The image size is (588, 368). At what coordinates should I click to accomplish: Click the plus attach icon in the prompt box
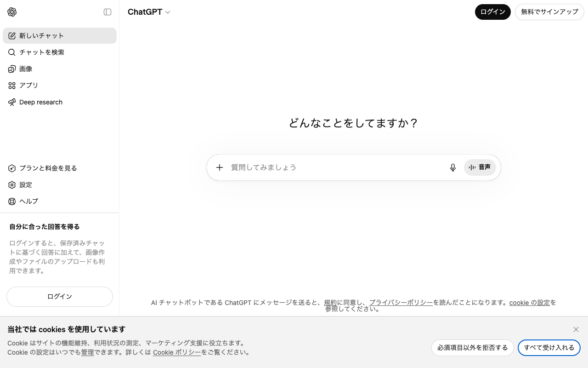220,167
